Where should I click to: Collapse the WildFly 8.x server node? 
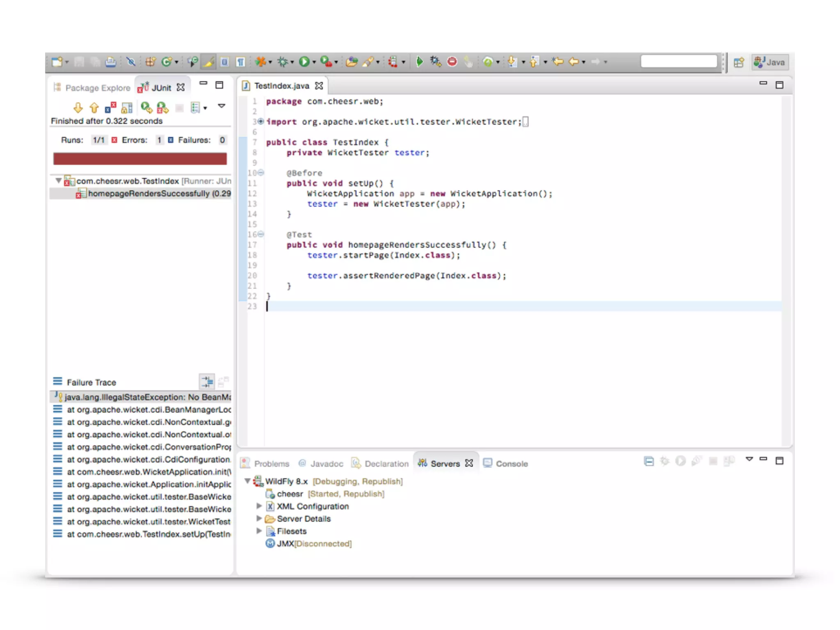pos(247,481)
